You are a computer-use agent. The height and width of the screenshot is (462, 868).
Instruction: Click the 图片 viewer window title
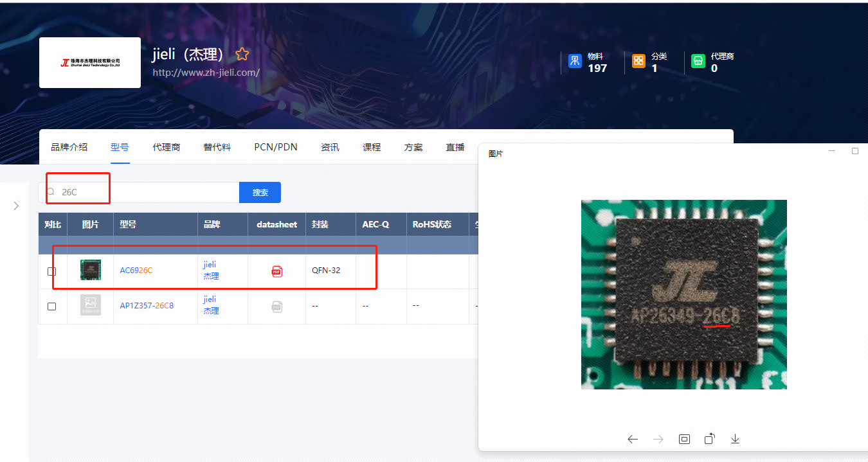coord(496,154)
